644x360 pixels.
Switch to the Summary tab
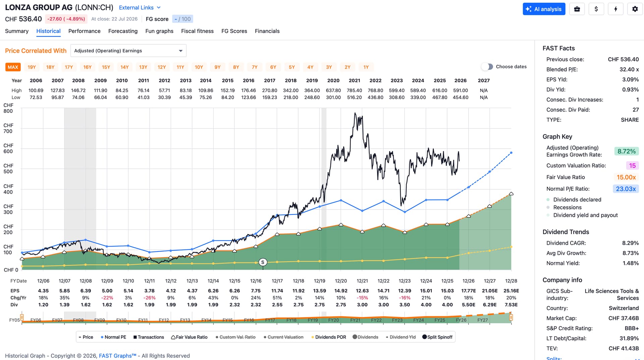pos(17,31)
